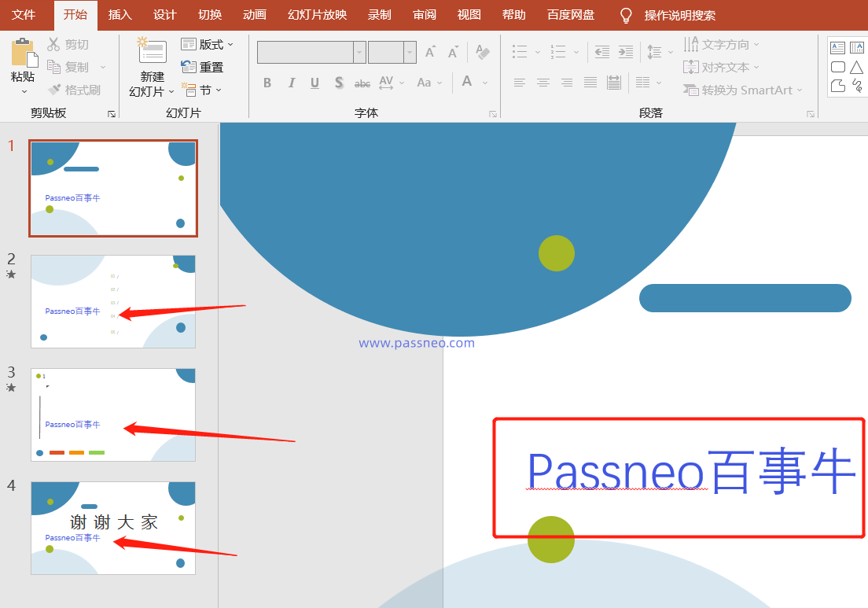The height and width of the screenshot is (608, 868).
Task: Open the Layout (版式) dropdown
Action: [208, 45]
